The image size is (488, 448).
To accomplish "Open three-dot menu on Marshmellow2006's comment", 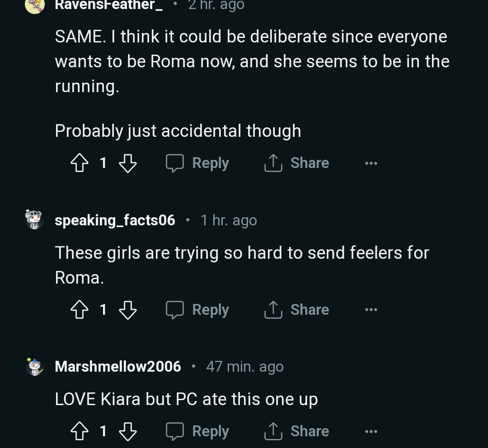I will pos(371,431).
